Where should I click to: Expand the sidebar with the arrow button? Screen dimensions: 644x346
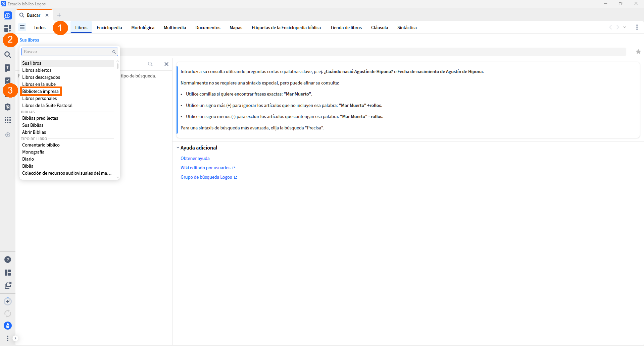tap(15, 338)
